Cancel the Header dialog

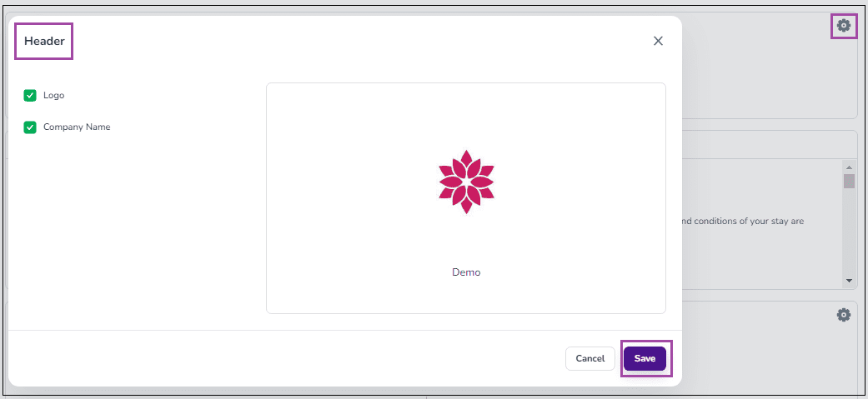pos(590,359)
